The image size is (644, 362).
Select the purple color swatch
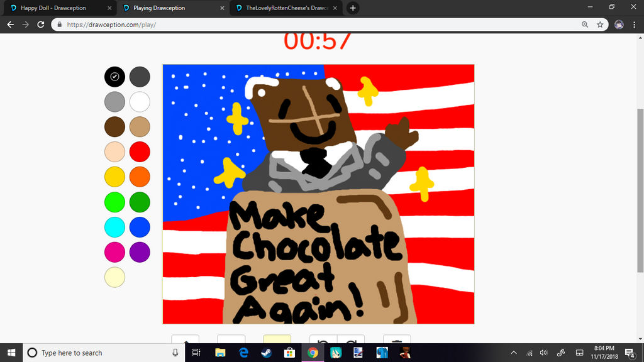click(x=140, y=252)
